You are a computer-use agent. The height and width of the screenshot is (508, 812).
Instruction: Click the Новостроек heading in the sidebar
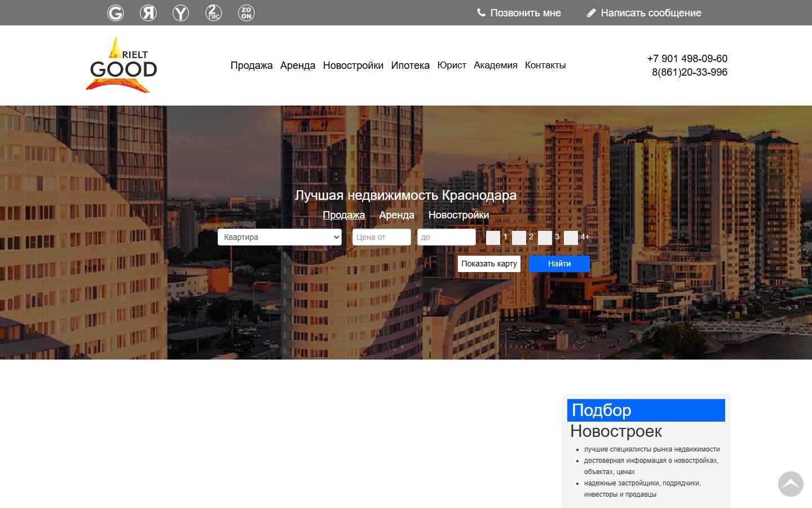(616, 431)
